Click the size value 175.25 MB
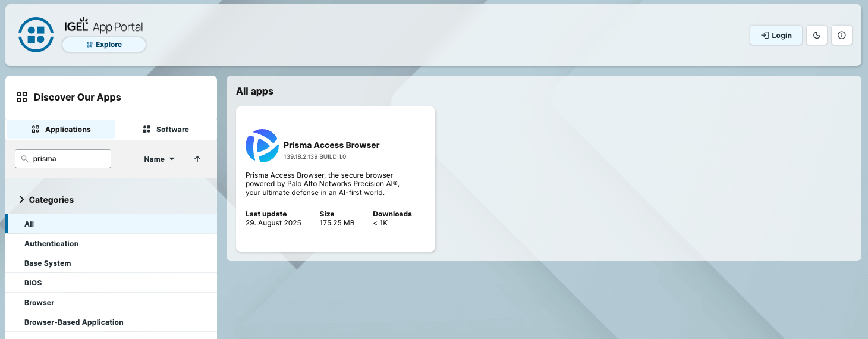868x339 pixels. 337,223
